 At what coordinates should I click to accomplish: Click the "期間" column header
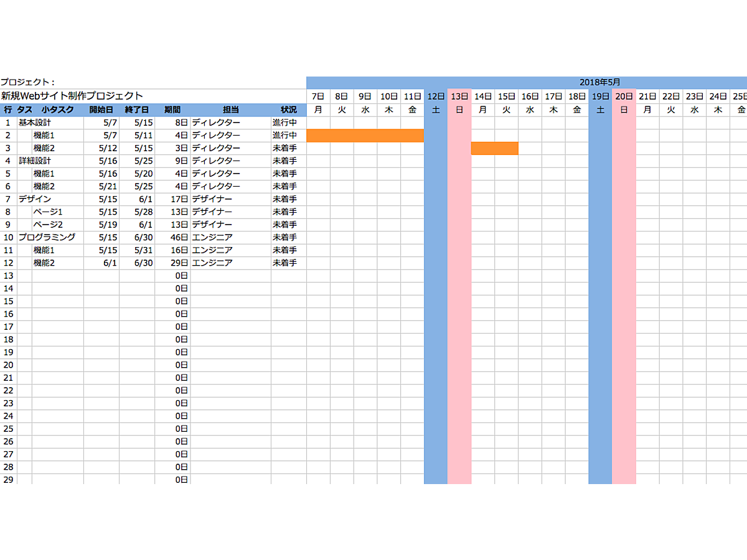point(172,110)
